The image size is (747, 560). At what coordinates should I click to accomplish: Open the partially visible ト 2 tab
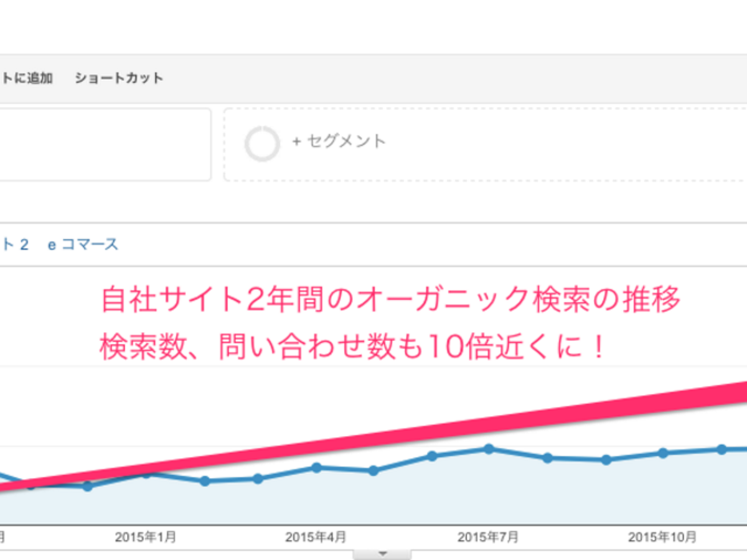[x=15, y=245]
